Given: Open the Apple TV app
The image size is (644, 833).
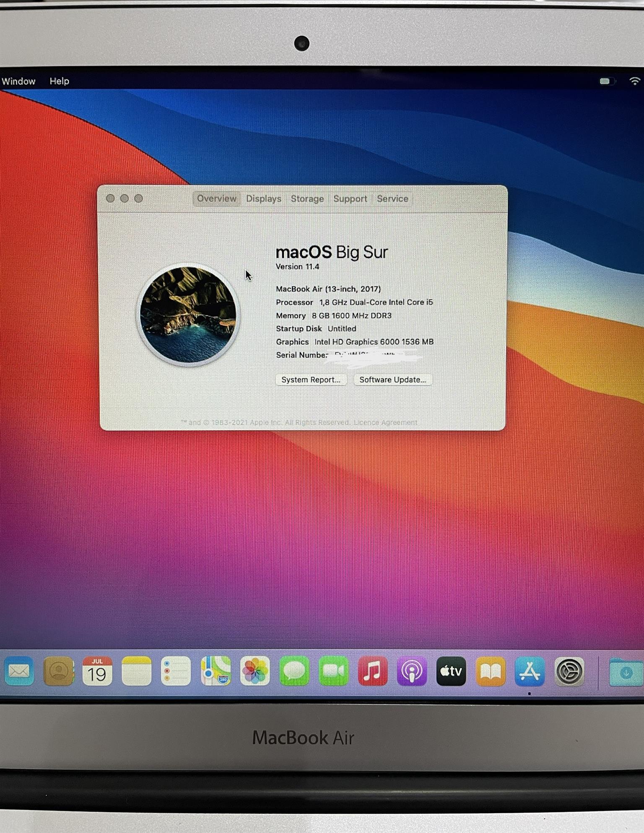Looking at the screenshot, I should click(451, 671).
